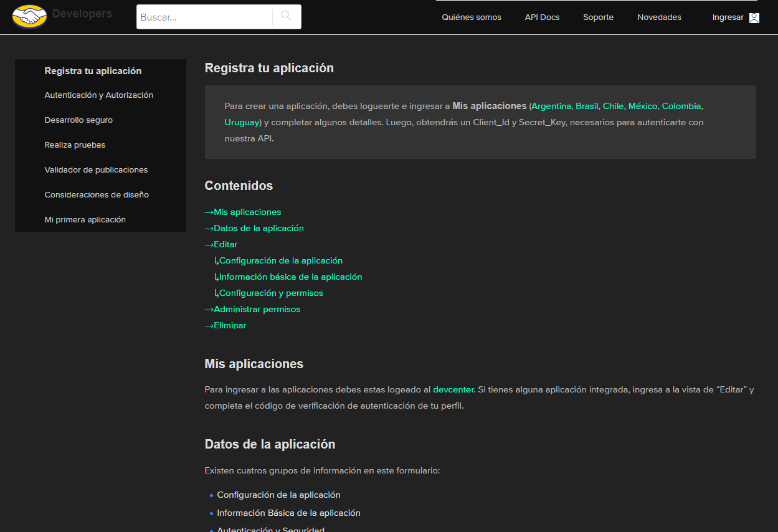Select Consideraciones de diseño in the sidebar
Viewport: 778px width, 532px height.
(x=97, y=195)
